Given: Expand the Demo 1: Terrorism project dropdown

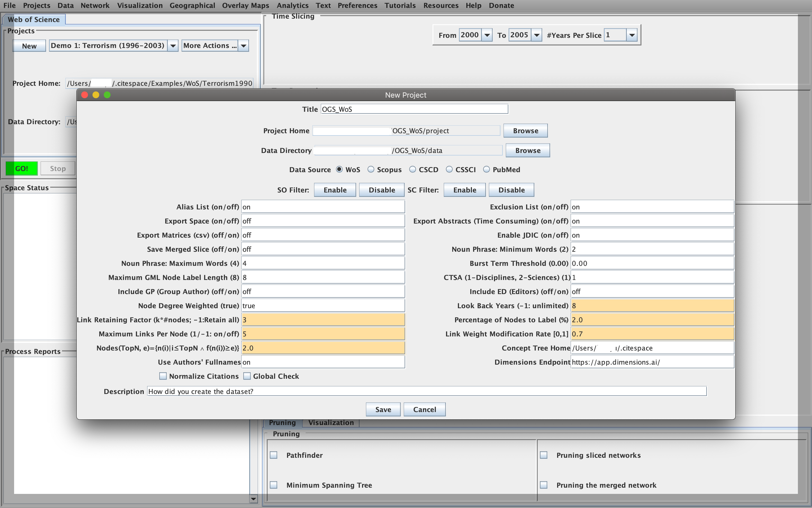Looking at the screenshot, I should [x=173, y=46].
